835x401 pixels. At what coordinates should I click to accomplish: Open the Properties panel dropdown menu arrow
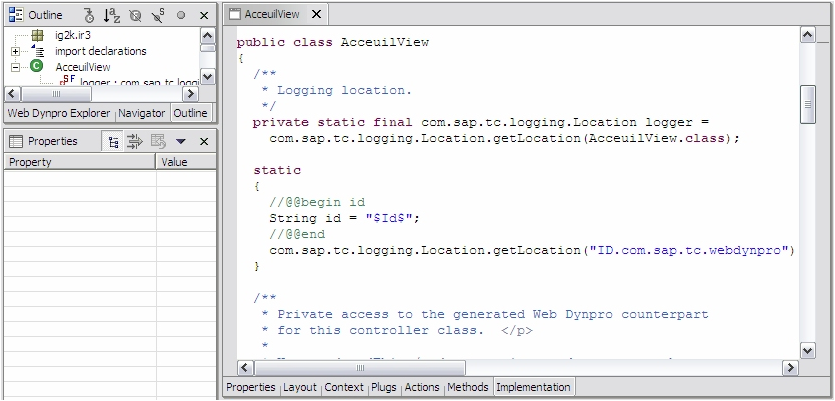pyautogui.click(x=181, y=141)
